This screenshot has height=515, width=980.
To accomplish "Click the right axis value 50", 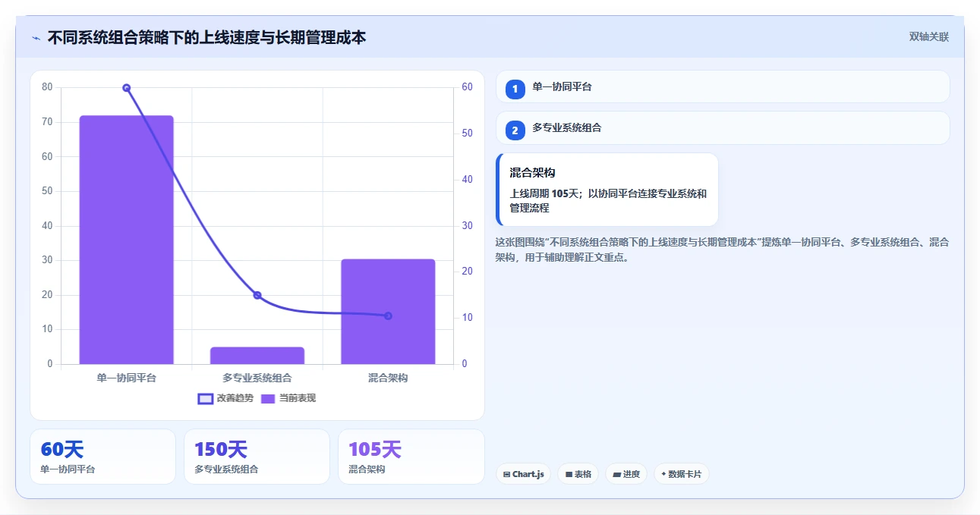I will pyautogui.click(x=468, y=133).
